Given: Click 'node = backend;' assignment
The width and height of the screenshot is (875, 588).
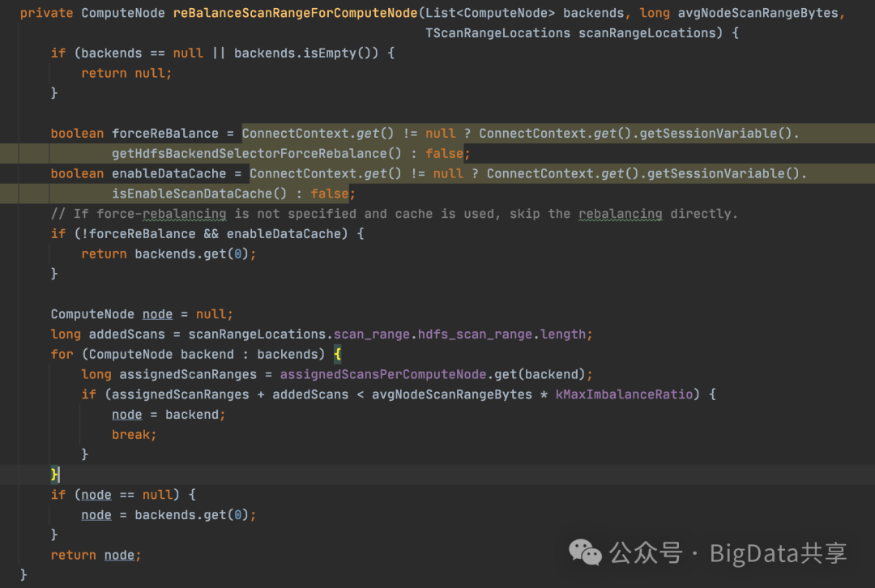Looking at the screenshot, I should 169,415.
